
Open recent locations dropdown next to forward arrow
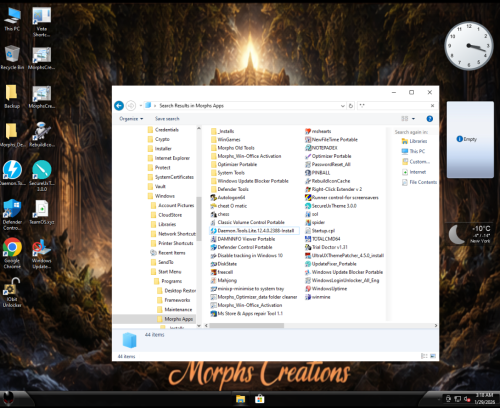(141, 106)
